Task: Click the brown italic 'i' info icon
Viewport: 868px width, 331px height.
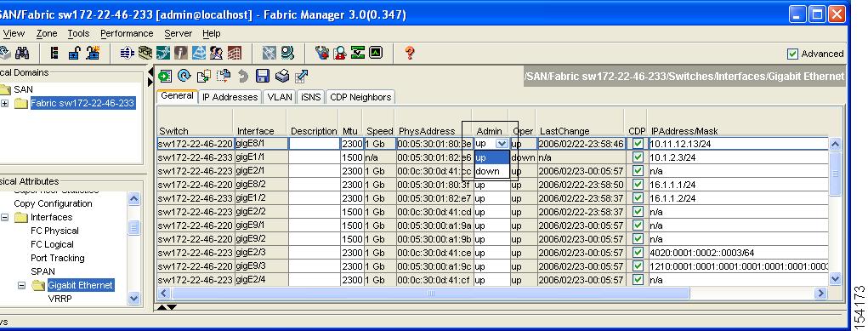Action: pos(181,54)
